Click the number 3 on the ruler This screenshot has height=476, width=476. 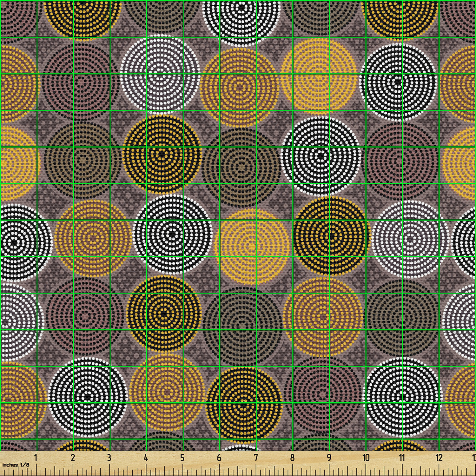click(109, 458)
